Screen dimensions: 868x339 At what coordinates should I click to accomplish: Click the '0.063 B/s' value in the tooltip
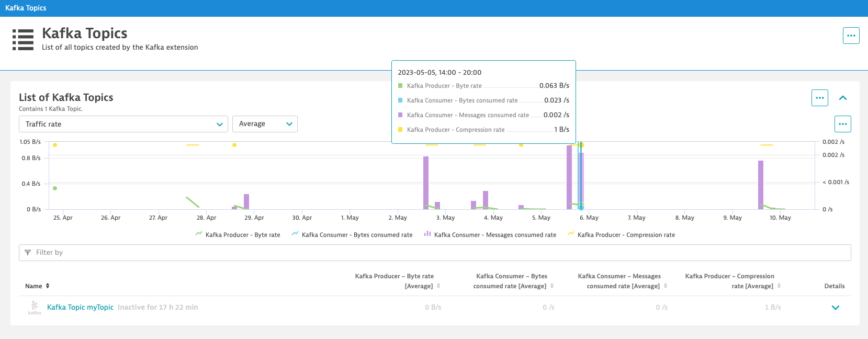click(554, 86)
